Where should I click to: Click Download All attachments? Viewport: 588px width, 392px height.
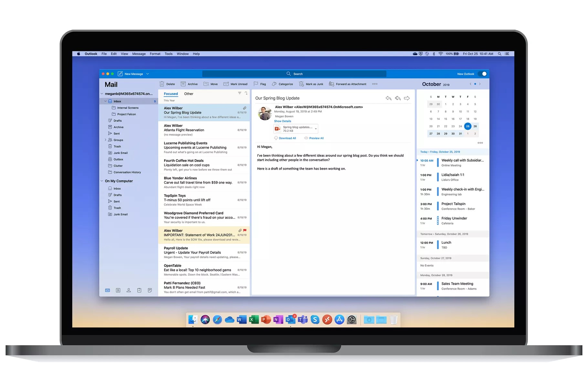[x=287, y=138]
